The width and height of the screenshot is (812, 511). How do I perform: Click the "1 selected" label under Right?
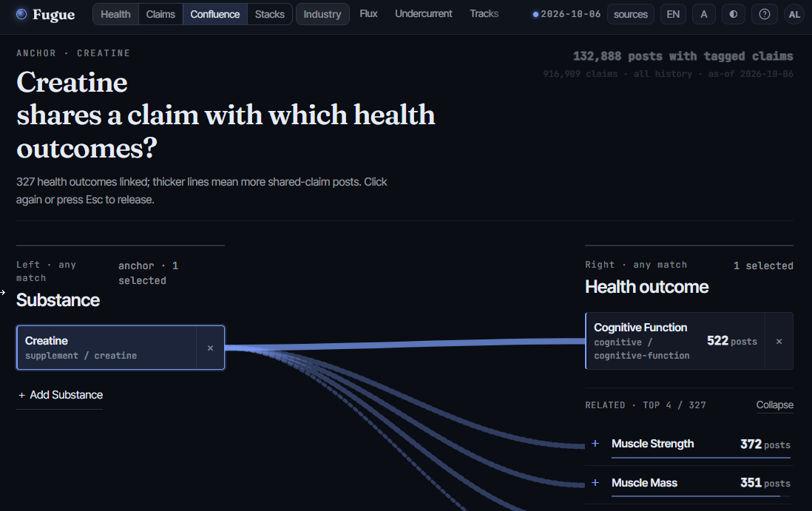click(763, 265)
